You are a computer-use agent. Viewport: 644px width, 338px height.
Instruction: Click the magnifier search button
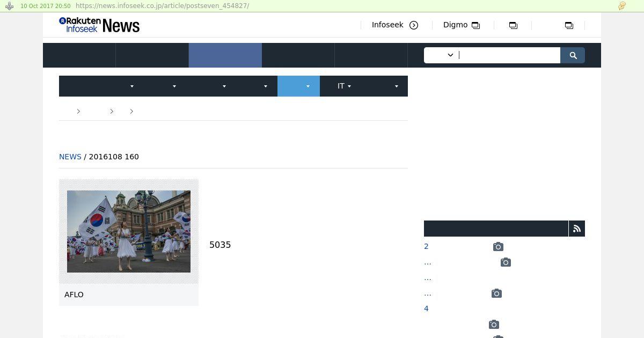[x=573, y=55]
